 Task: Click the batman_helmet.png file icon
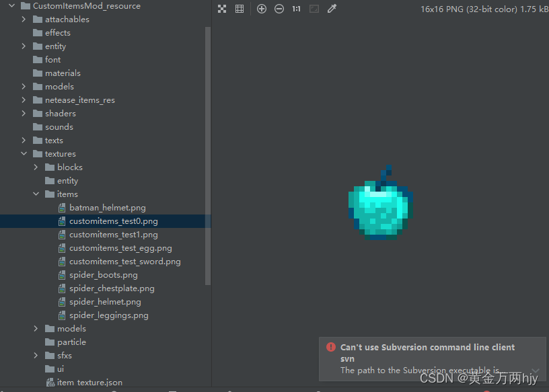(62, 208)
